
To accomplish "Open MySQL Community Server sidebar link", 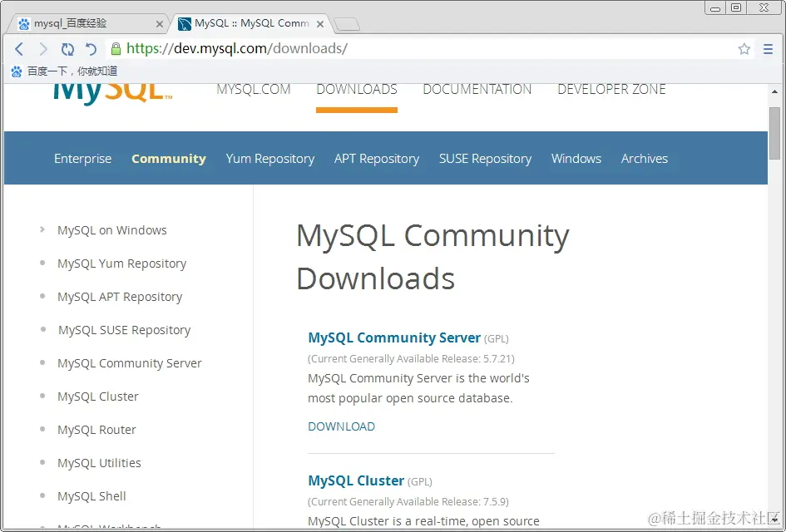I will [129, 363].
